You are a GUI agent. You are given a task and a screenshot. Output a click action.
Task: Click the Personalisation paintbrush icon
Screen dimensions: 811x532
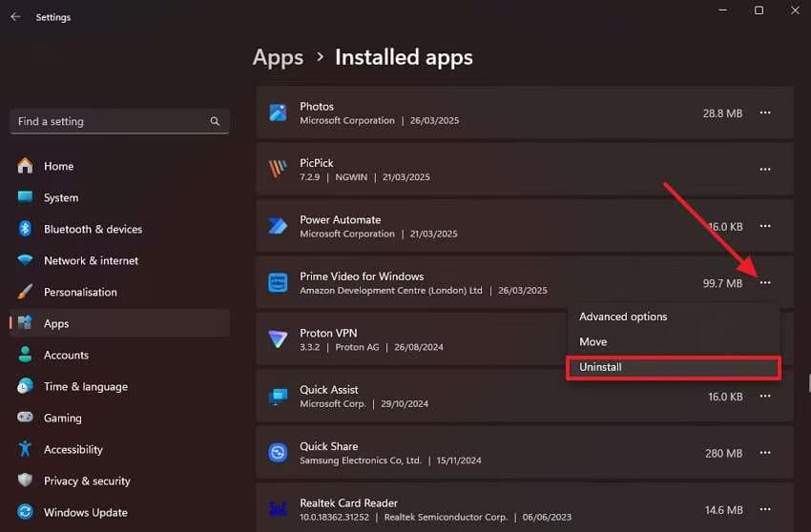pos(25,292)
